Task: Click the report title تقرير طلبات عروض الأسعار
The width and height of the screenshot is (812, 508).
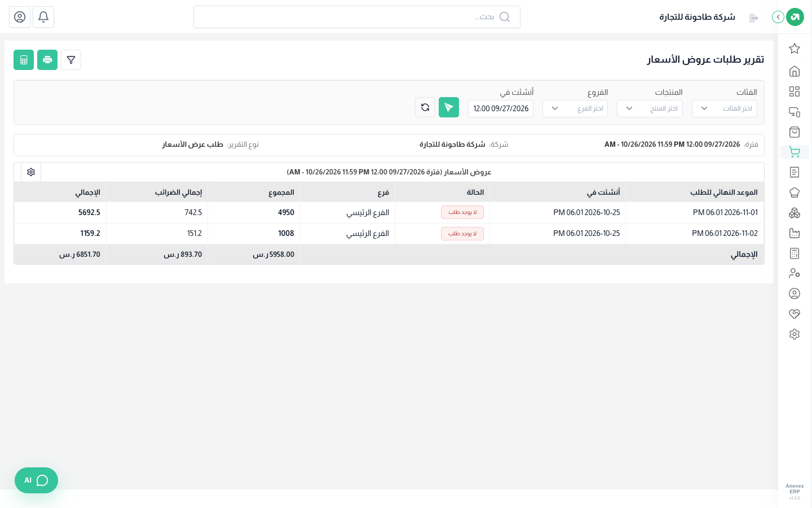Action: click(x=705, y=59)
